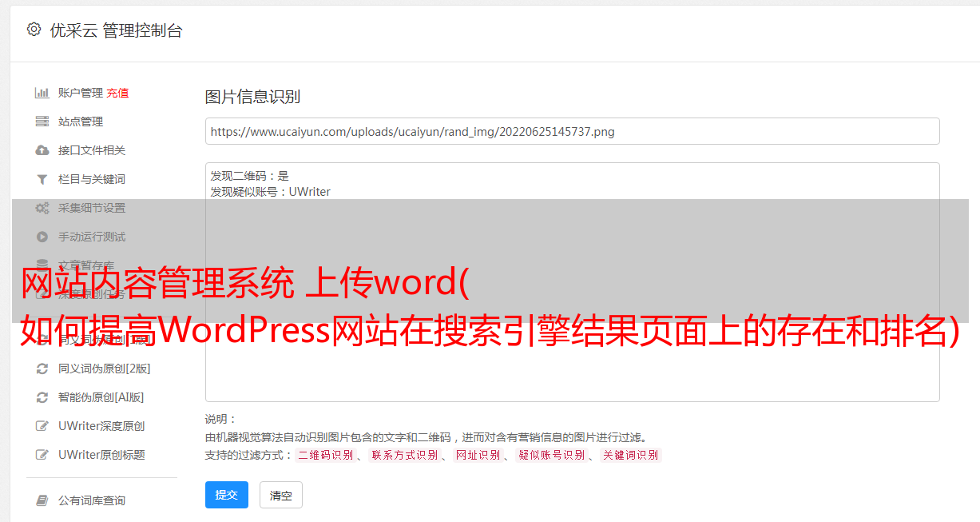This screenshot has height=522, width=980.
Task: Click the result line 发现疑似账号：UWriter
Action: (x=270, y=192)
